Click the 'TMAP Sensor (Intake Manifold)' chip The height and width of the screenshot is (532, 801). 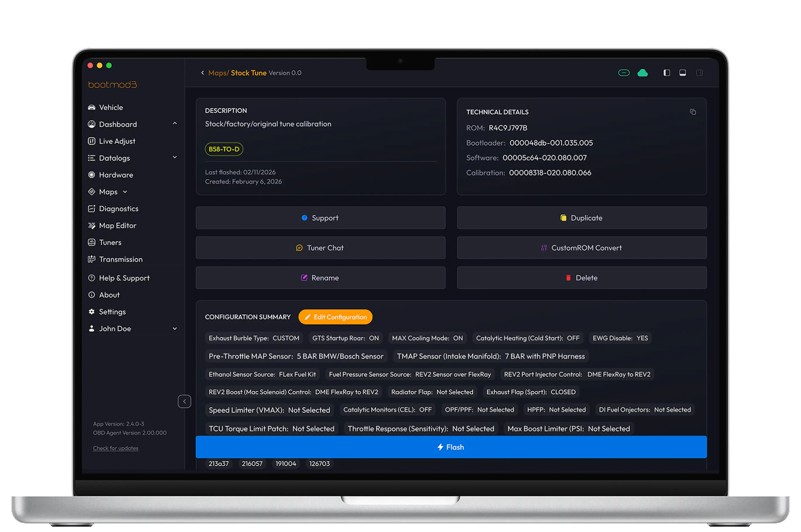click(491, 357)
